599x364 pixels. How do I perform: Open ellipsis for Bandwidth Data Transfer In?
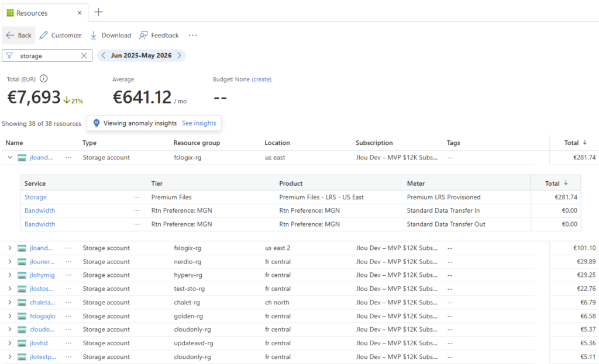point(137,210)
